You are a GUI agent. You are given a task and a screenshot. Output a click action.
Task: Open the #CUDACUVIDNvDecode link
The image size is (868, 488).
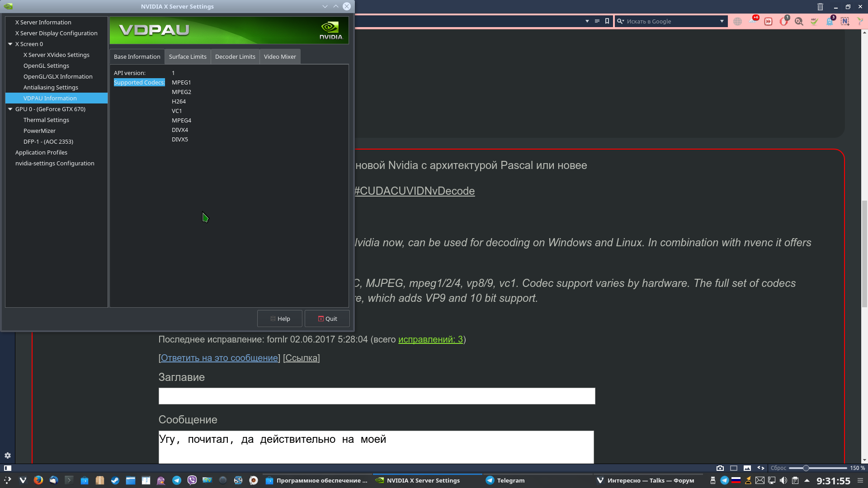[x=415, y=191]
